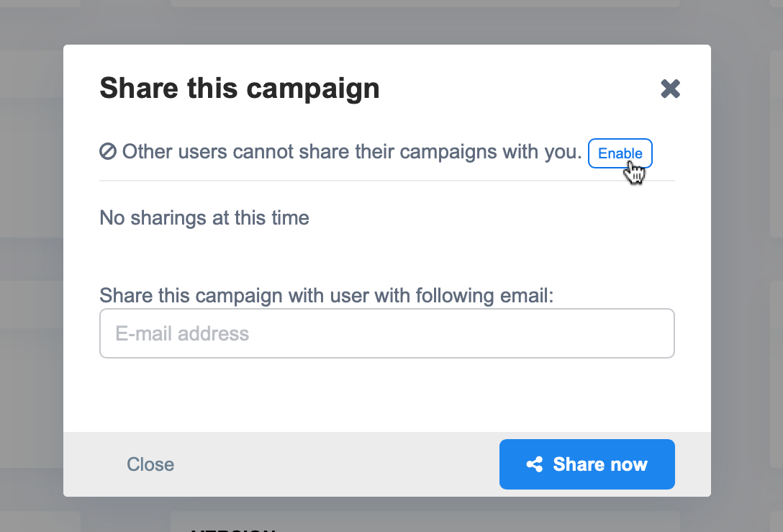Click the 'Share now' label text
Screen dimensions: 783x532
[600, 464]
